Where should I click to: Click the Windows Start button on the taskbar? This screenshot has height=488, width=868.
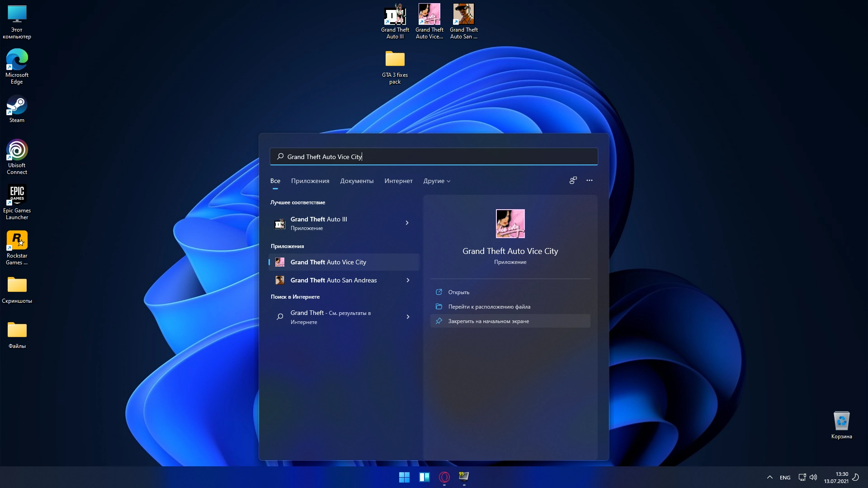pos(404,477)
